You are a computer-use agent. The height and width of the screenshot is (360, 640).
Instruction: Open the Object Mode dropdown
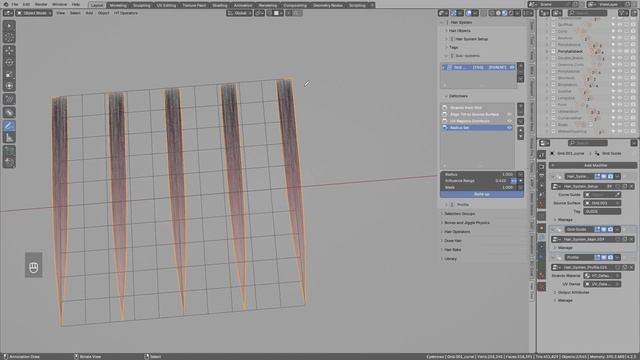tap(34, 13)
